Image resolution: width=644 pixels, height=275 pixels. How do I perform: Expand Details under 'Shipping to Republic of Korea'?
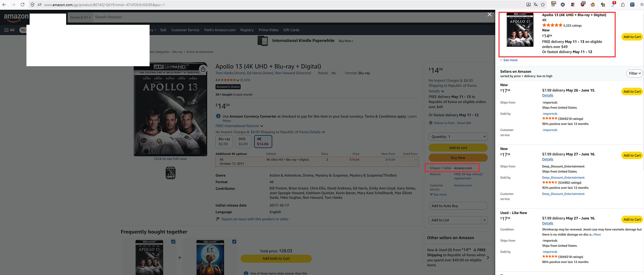[x=436, y=91]
